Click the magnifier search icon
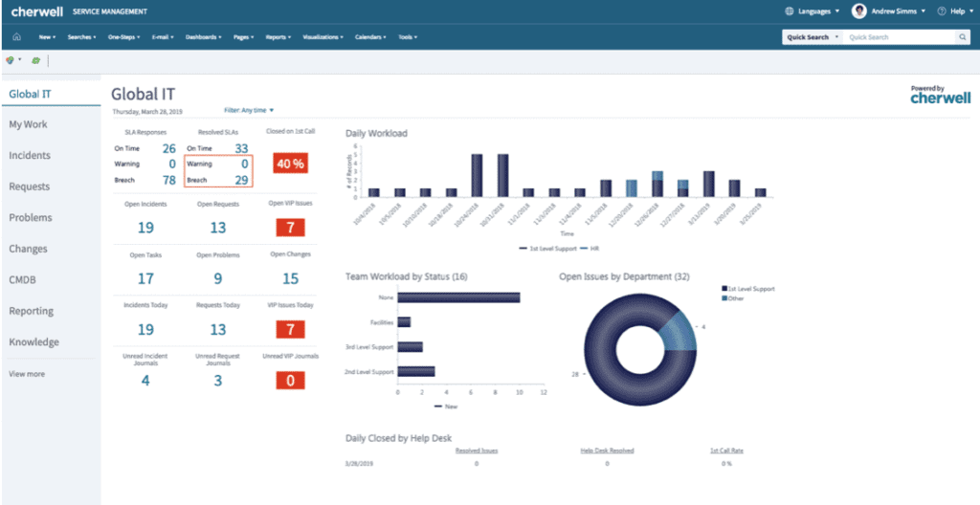980x505 pixels. (x=963, y=37)
